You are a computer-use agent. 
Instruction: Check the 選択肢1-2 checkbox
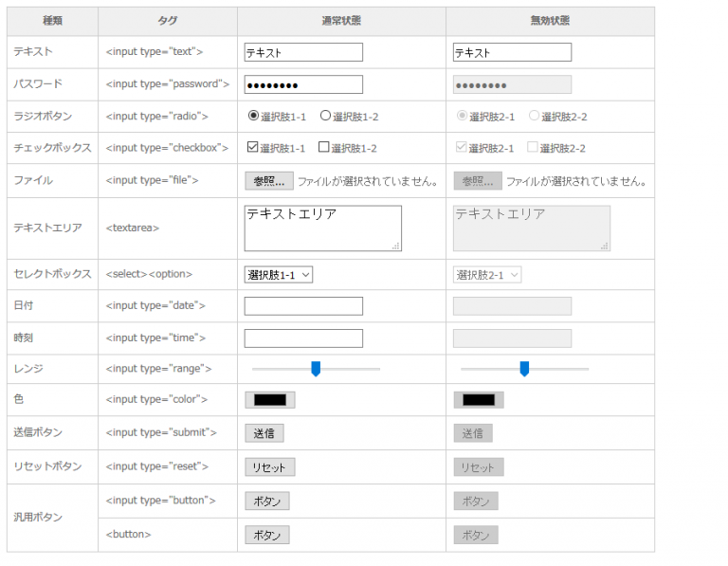coord(324,147)
